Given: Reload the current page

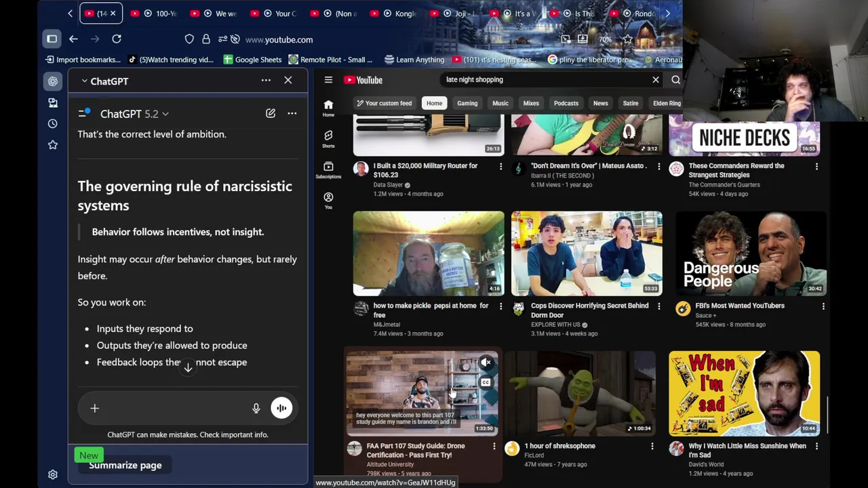Looking at the screenshot, I should click(x=117, y=39).
